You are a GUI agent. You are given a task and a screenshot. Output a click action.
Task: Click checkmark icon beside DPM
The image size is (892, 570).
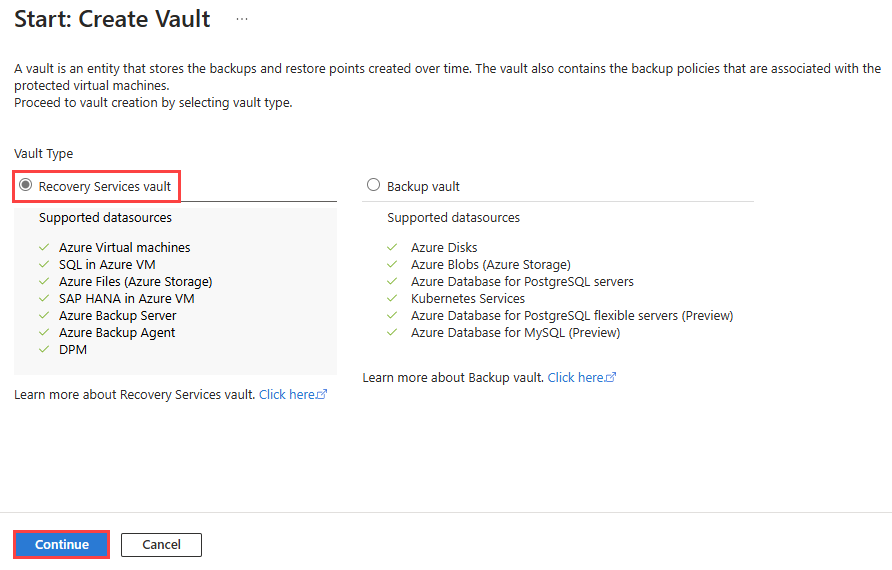[x=44, y=349]
